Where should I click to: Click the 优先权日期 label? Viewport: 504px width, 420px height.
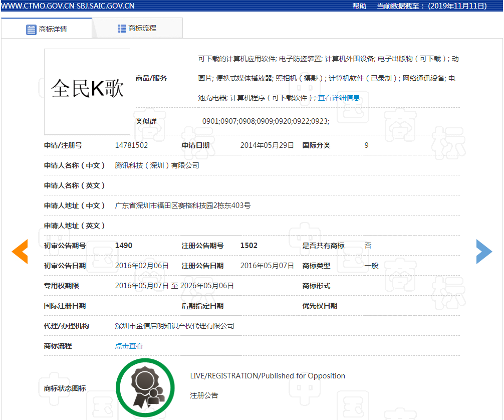coord(320,306)
